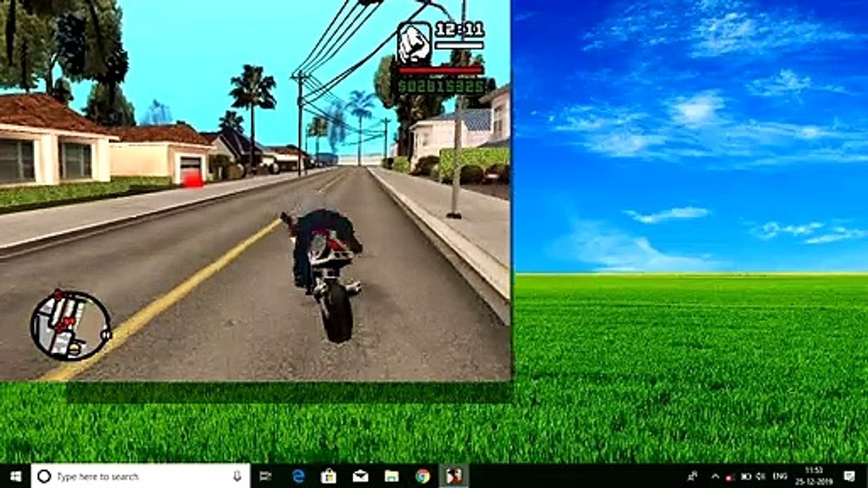Screen dimensions: 868x488
Task: Click the red tray notification icon
Action: tap(730, 476)
